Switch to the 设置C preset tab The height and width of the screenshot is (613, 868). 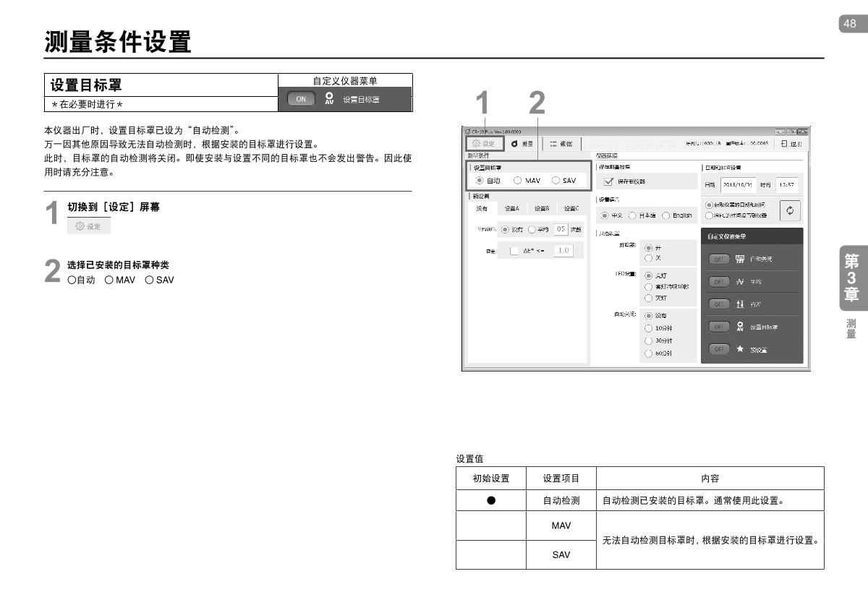[571, 208]
